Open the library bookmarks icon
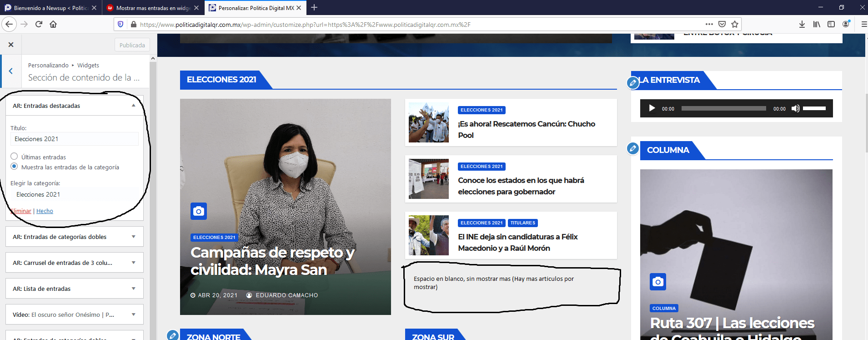868x340 pixels. pos(817,24)
